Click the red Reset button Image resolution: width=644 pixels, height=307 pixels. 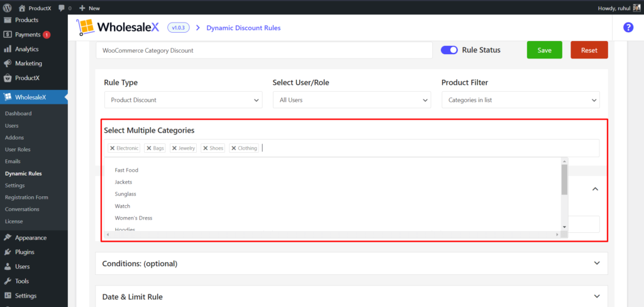(589, 50)
